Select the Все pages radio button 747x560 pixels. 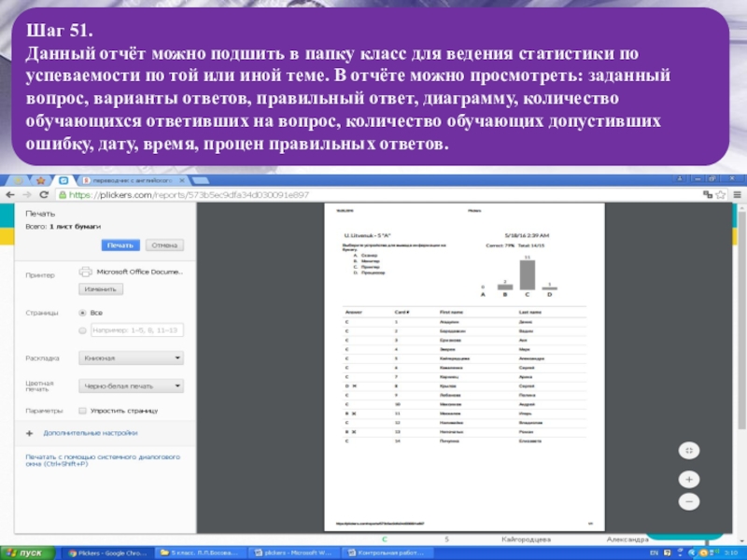(x=82, y=313)
